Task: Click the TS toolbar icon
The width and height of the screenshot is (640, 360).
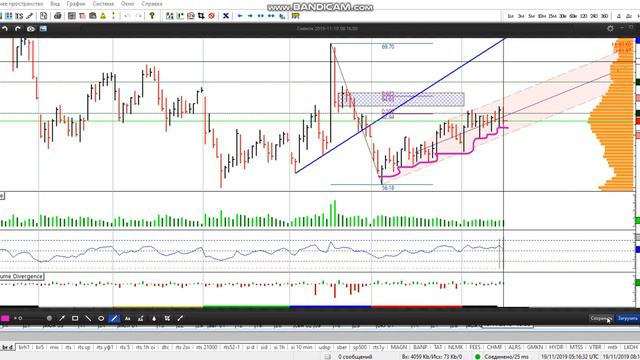Action: pos(19,16)
